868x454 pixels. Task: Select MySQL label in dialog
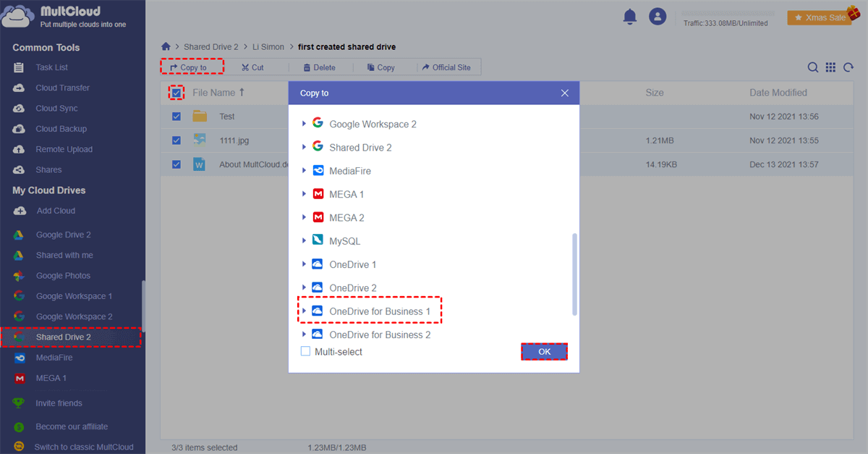click(x=345, y=241)
